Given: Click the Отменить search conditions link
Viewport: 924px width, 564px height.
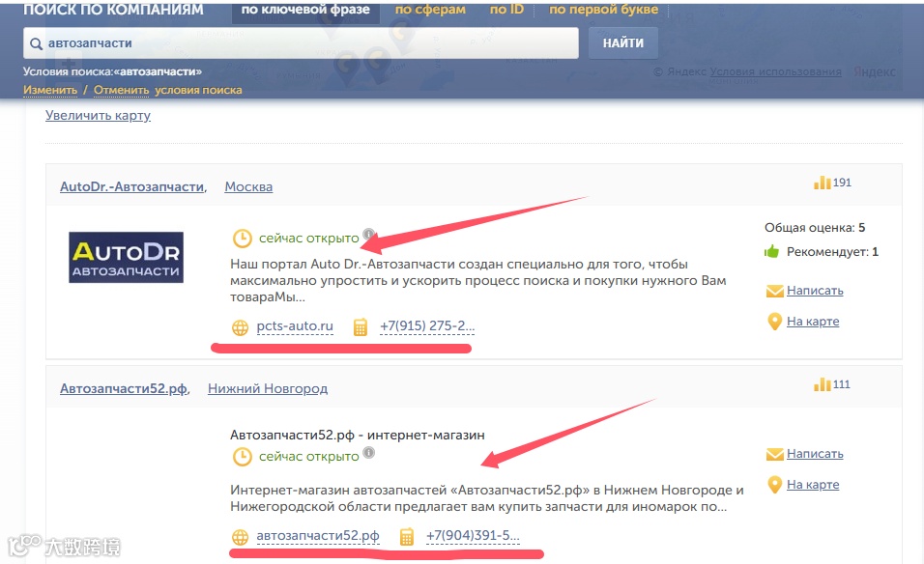Looking at the screenshot, I should click(122, 90).
